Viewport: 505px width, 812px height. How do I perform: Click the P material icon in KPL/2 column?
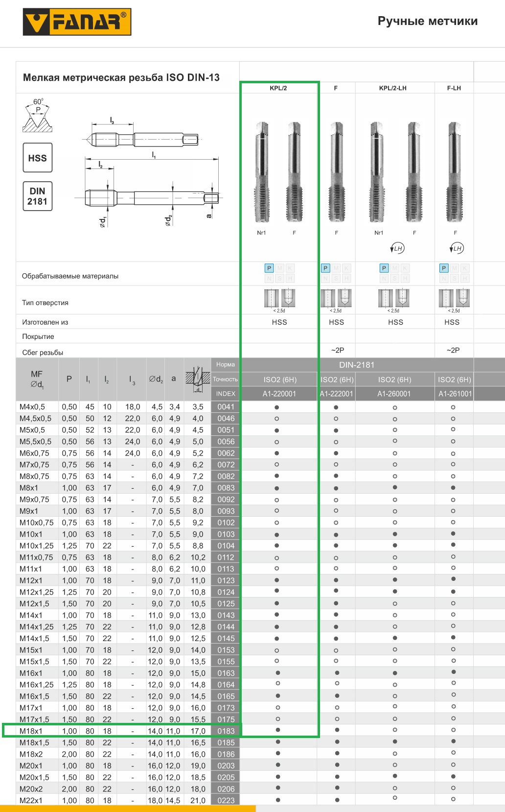pos(269,268)
